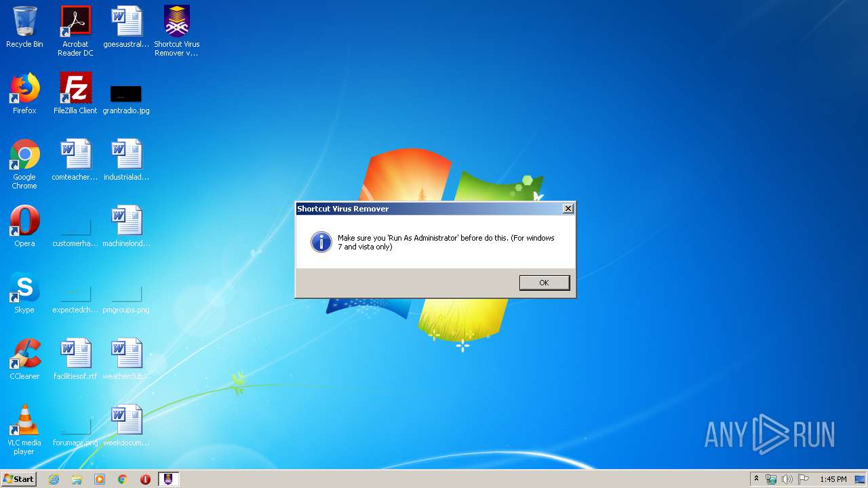Open the clock showing 1:45 PM

[833, 479]
